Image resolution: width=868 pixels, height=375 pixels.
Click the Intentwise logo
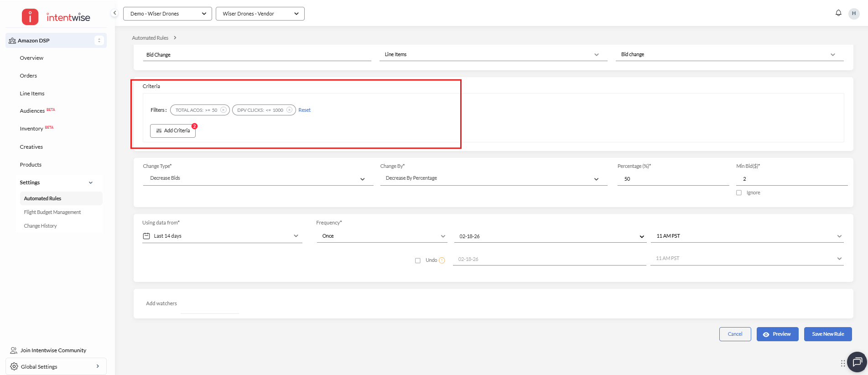tap(56, 17)
